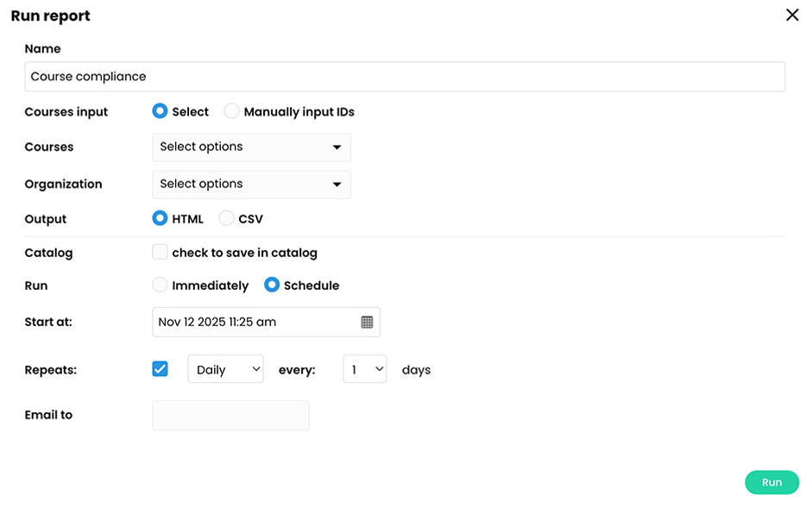812x508 pixels.
Task: Click the green Run button
Action: coord(771,482)
